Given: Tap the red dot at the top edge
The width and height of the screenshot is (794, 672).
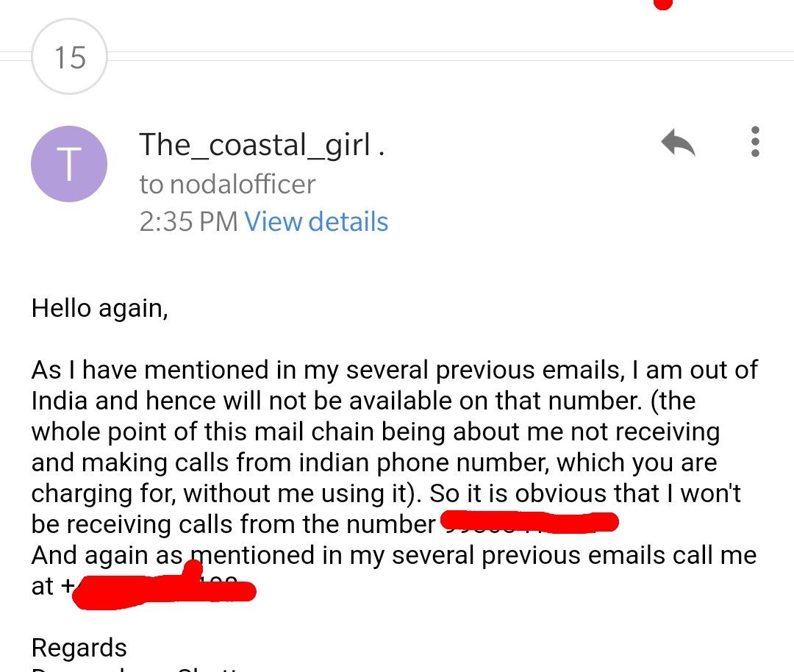Looking at the screenshot, I should (663, 4).
